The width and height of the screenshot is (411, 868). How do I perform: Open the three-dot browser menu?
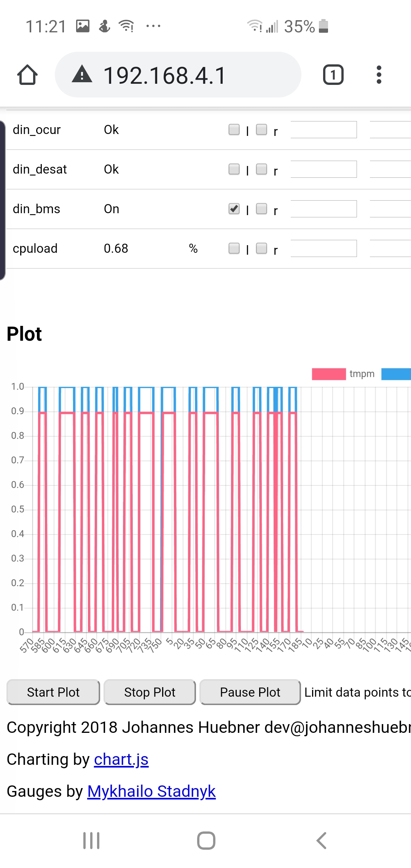379,75
